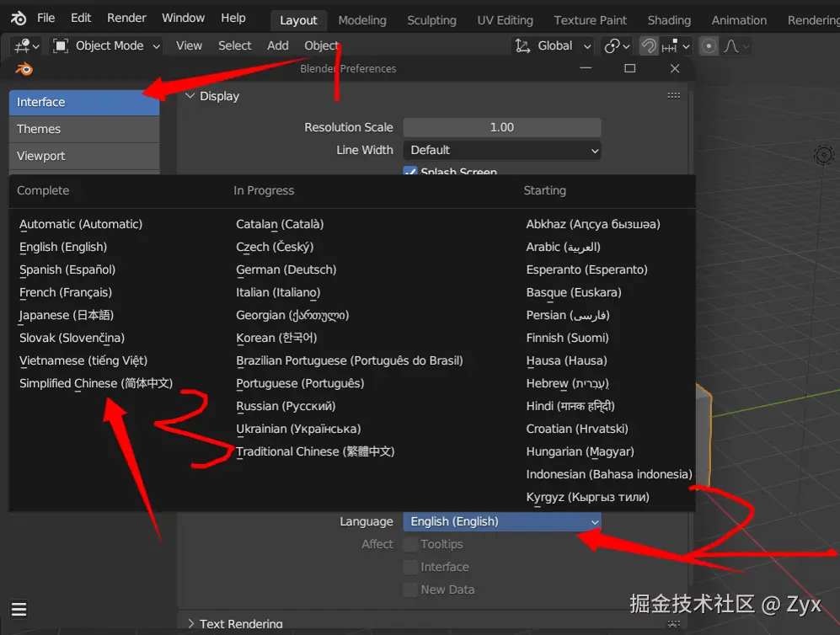This screenshot has width=840, height=635.
Task: Switch to the Texture Paint workspace tab
Action: click(590, 20)
